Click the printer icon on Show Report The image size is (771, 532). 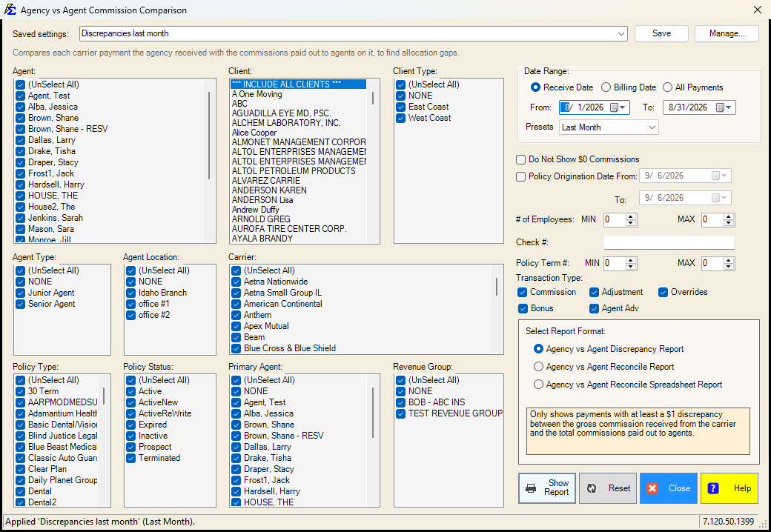coord(531,488)
